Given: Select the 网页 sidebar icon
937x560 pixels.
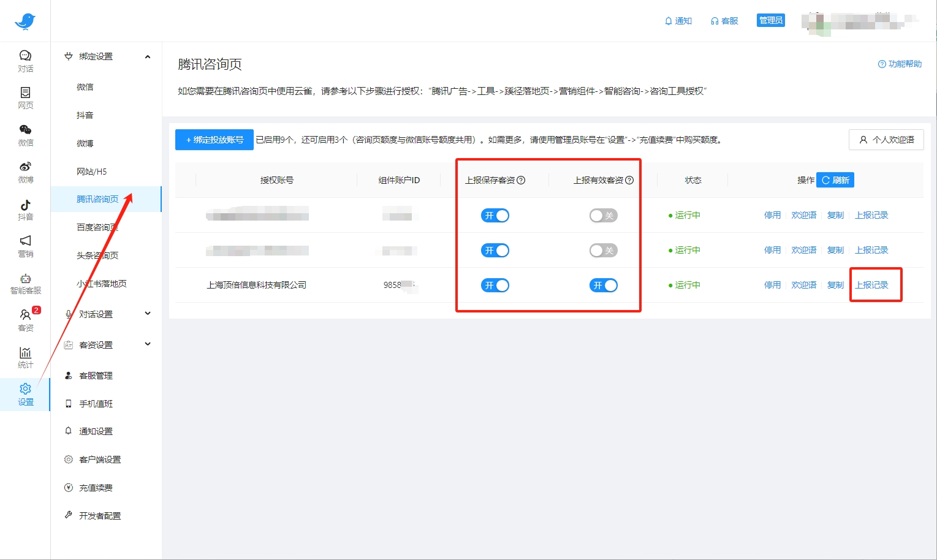Looking at the screenshot, I should click(x=25, y=97).
